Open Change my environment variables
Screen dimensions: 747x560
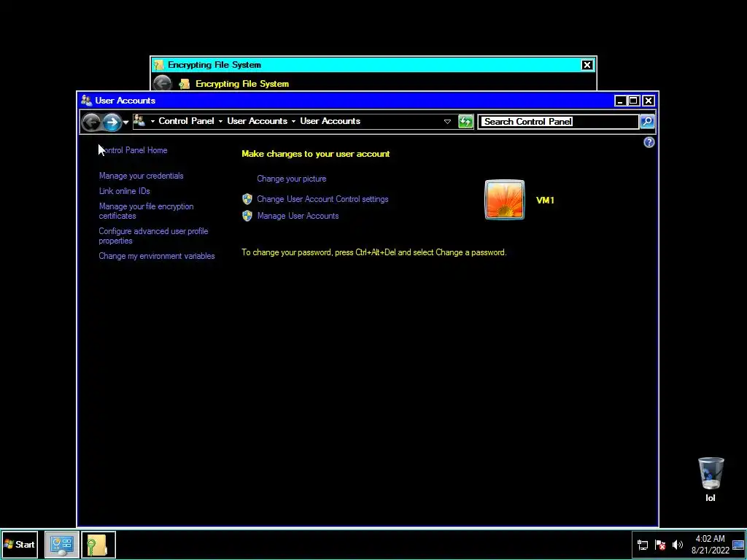pyautogui.click(x=157, y=256)
